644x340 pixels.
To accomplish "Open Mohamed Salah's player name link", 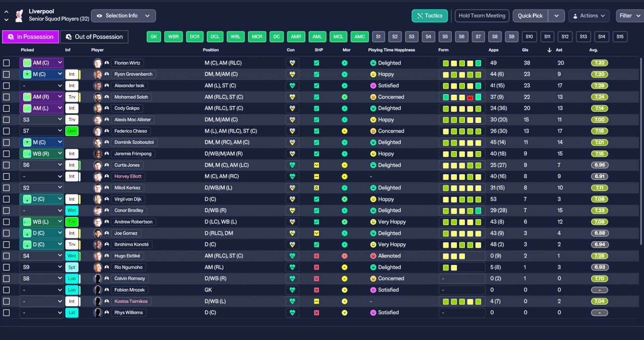I will 130,97.
